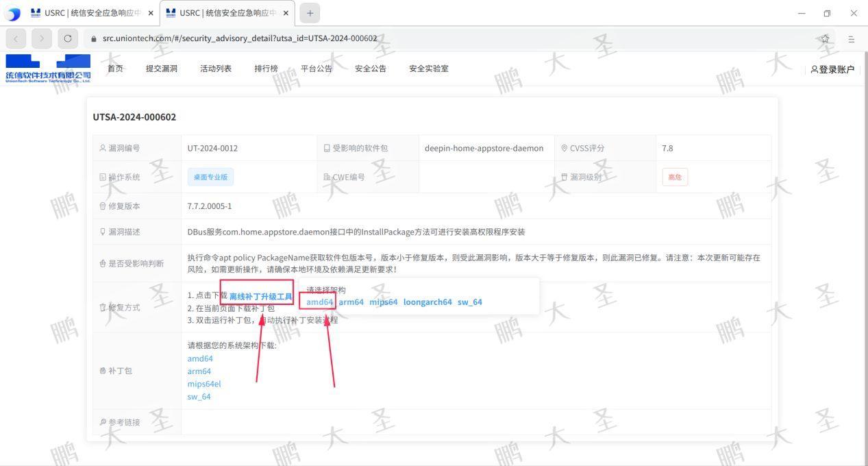Screen dimensions: 868x466
Task: Click the CWE编号 field label
Action: coord(344,177)
